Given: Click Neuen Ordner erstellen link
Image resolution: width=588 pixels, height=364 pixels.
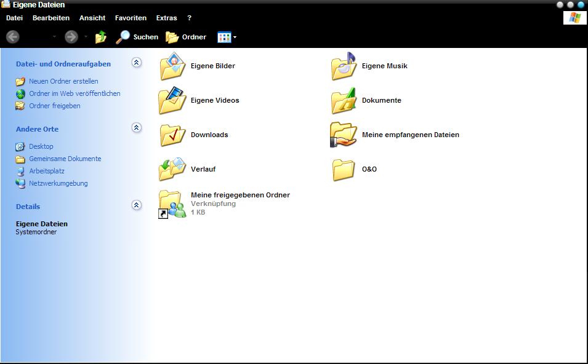Looking at the screenshot, I should coord(64,81).
